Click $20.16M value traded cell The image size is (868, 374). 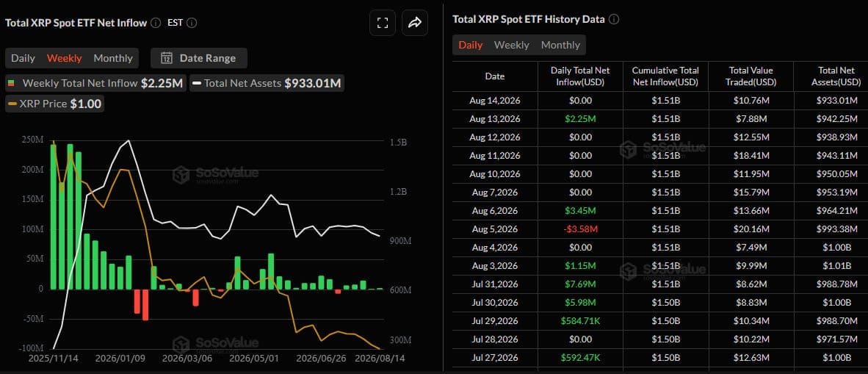tap(751, 229)
